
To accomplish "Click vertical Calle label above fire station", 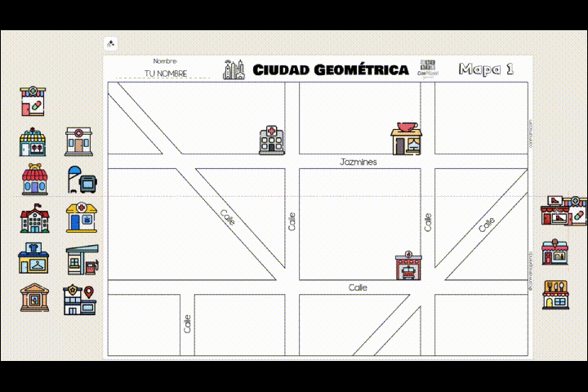I will tap(428, 222).
